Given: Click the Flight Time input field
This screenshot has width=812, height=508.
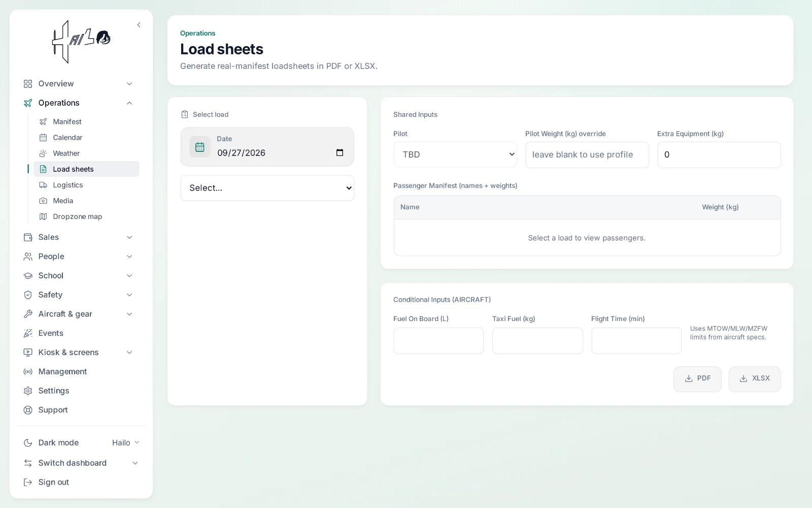Looking at the screenshot, I should pyautogui.click(x=636, y=341).
